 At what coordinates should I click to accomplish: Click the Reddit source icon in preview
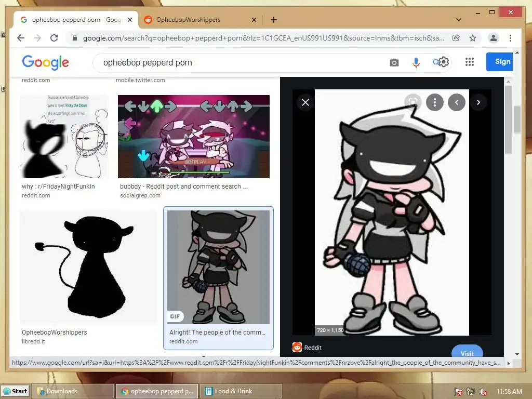pyautogui.click(x=297, y=347)
